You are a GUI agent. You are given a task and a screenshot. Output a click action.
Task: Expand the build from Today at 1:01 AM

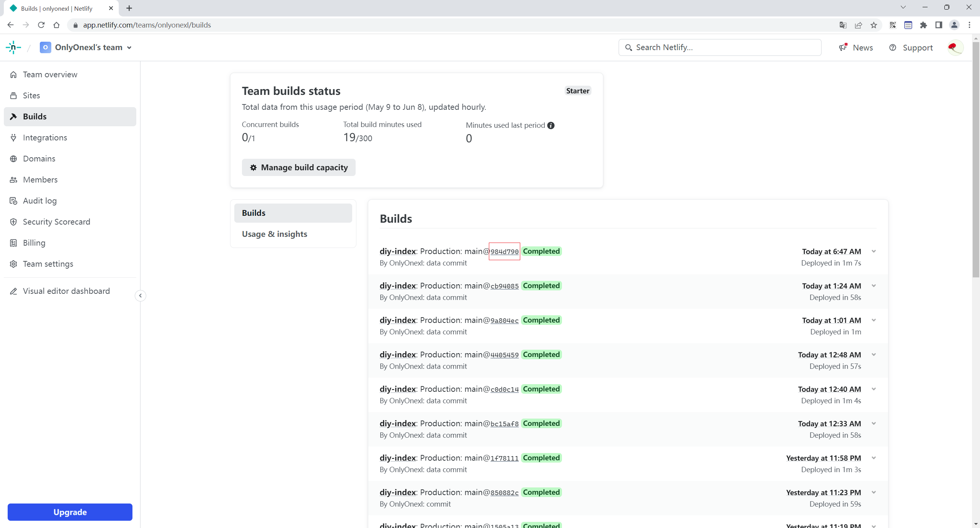point(874,320)
